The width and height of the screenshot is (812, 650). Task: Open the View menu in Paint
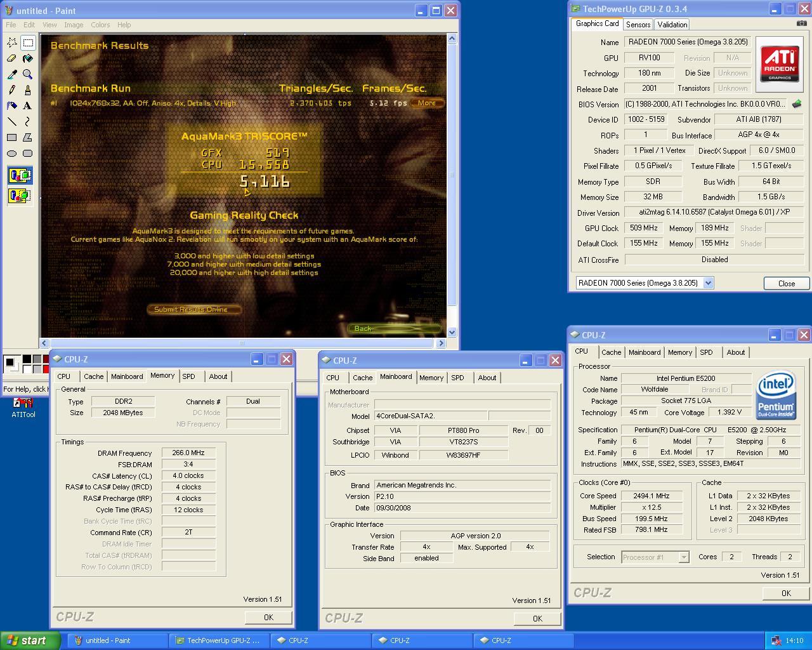coord(49,25)
